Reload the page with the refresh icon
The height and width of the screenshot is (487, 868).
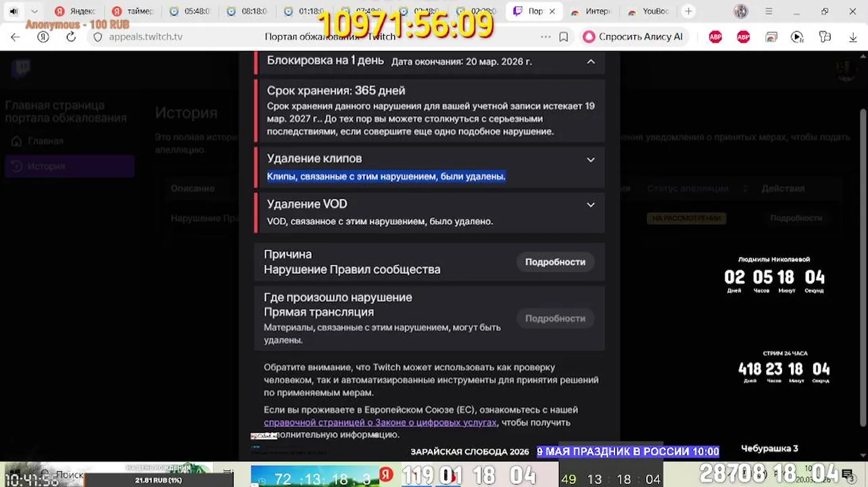coord(71,37)
